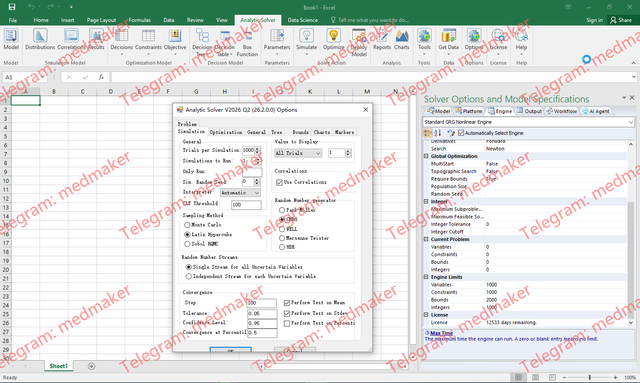The height and width of the screenshot is (383, 640).
Task: Select Mersenne Twister random generator
Action: tap(282, 238)
